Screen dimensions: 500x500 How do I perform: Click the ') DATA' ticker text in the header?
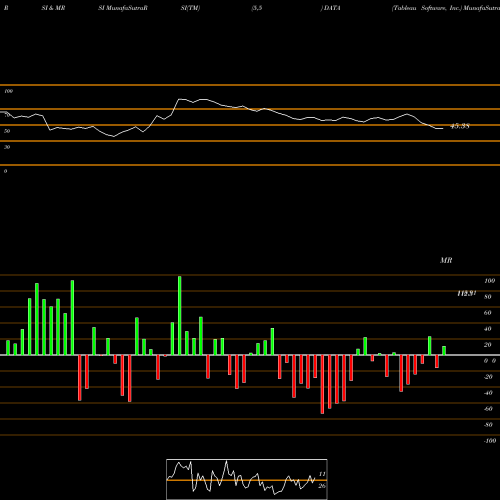[331, 8]
